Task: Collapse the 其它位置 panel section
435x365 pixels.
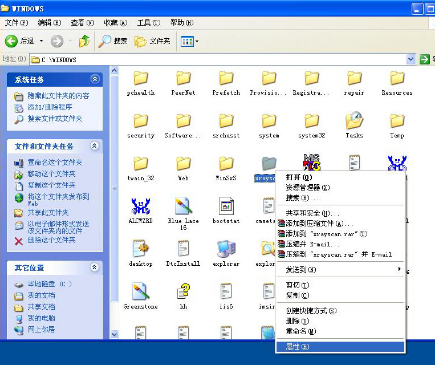Action: (x=95, y=267)
